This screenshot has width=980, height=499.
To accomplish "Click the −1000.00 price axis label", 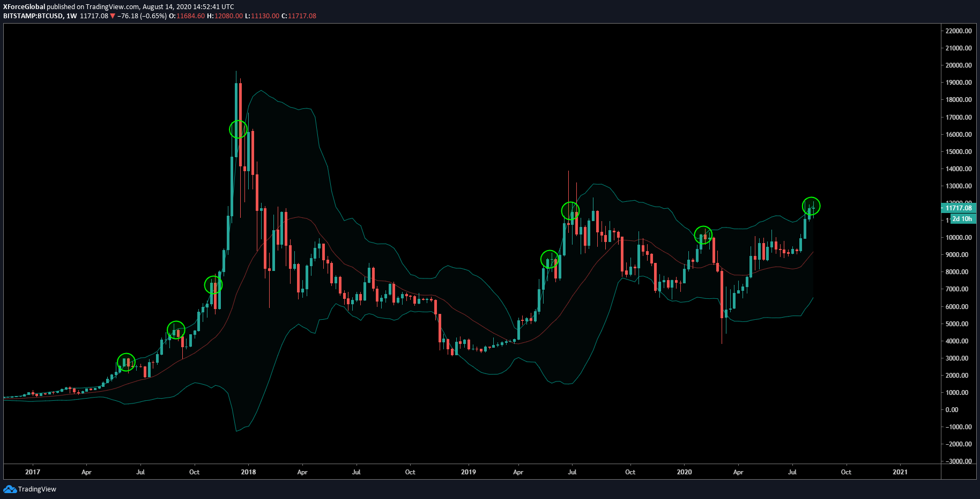I will tap(959, 427).
